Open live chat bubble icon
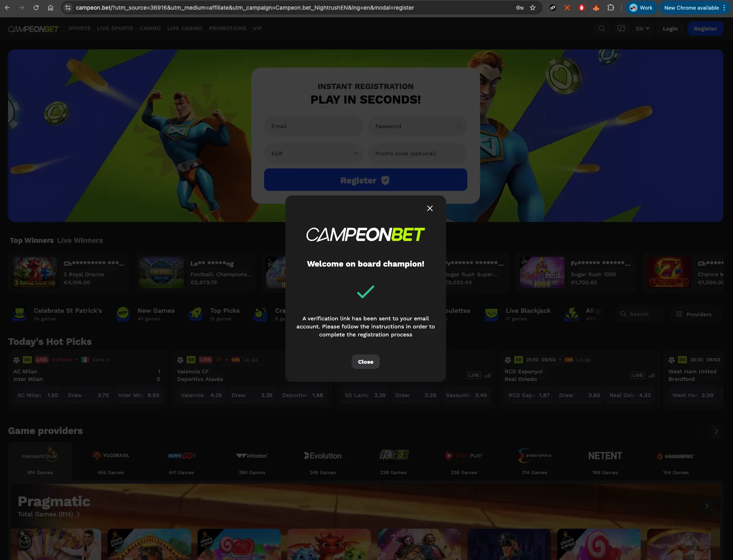 (x=621, y=29)
